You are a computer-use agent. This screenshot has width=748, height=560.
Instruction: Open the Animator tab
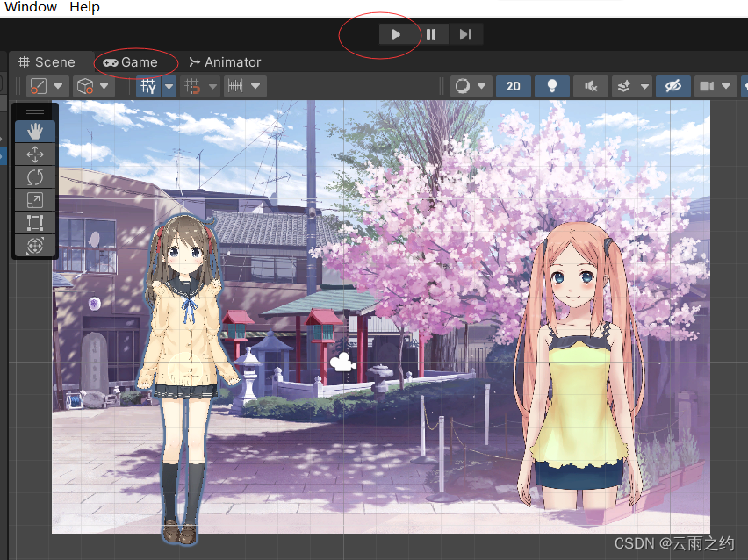225,62
